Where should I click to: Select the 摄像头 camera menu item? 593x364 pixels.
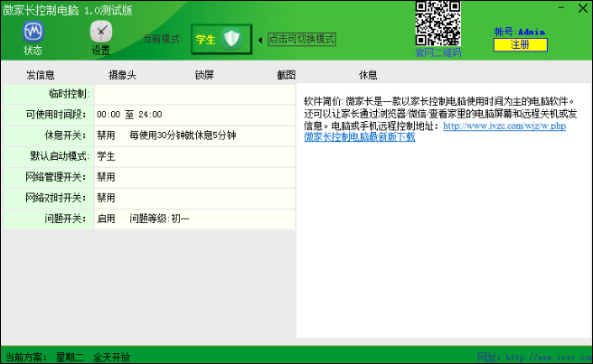tap(122, 75)
